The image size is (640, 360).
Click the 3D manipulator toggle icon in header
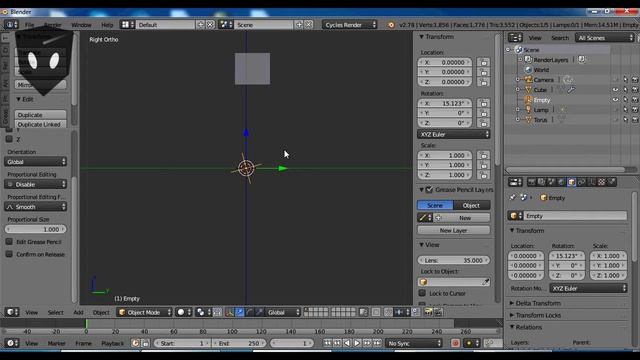pos(229,313)
